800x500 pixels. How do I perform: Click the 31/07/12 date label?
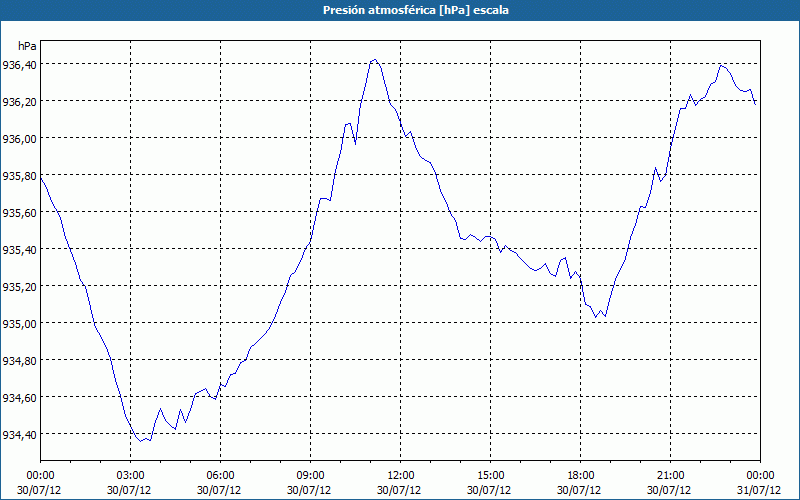point(760,490)
